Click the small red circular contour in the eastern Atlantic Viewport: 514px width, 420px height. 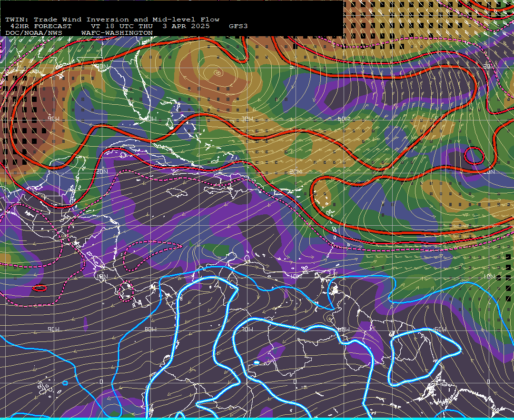474,155
